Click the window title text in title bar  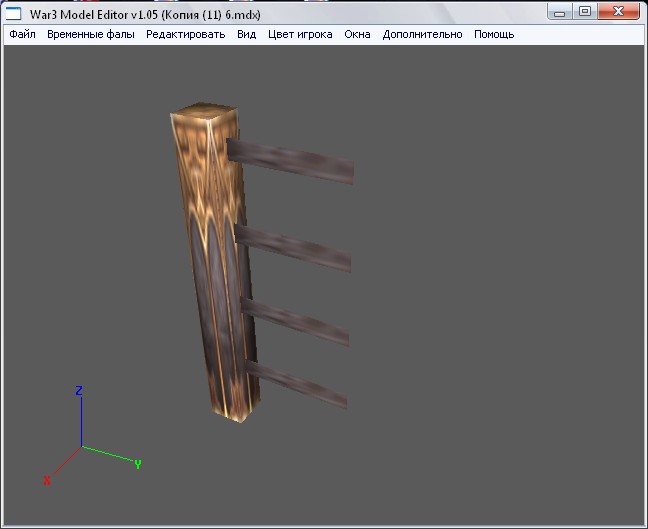point(146,13)
